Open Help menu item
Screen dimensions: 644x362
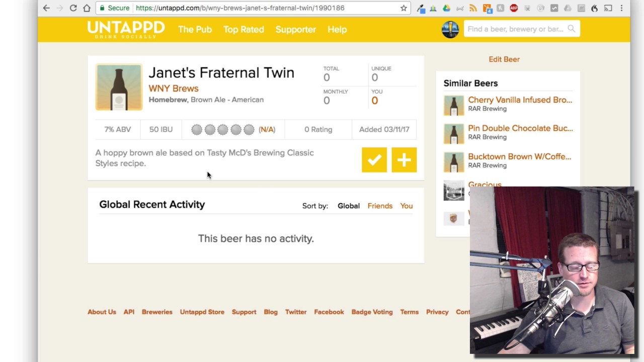[337, 29]
